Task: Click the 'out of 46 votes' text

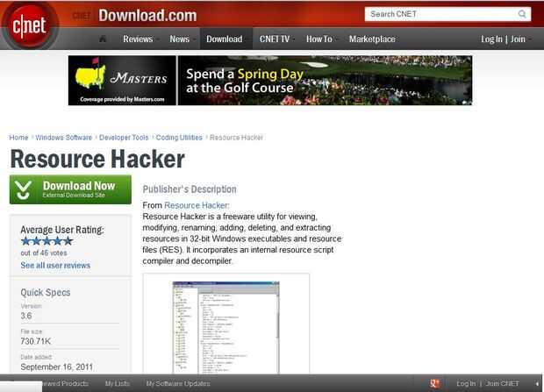Action: click(x=44, y=253)
